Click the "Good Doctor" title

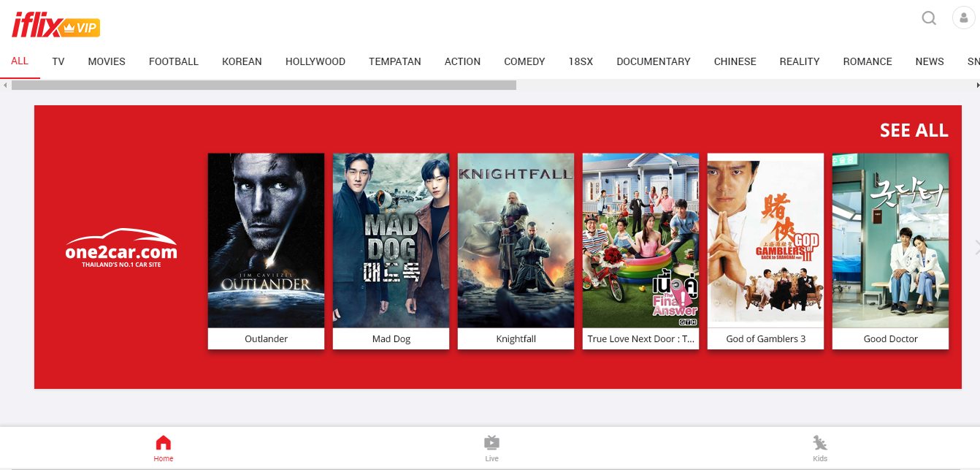(x=891, y=339)
